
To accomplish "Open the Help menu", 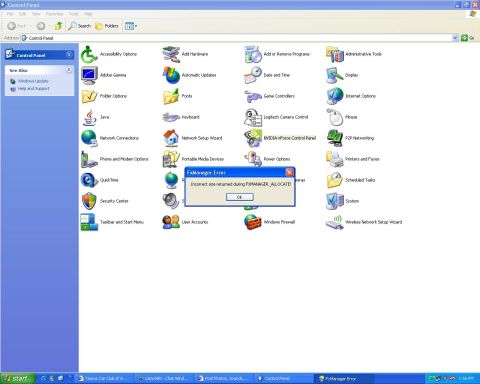I will (x=88, y=14).
